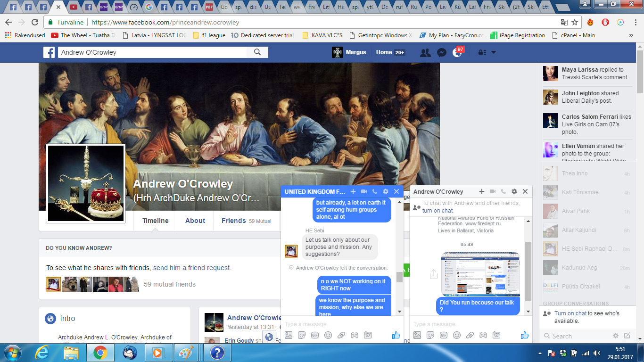
Task: Click the Facebook search field
Action: [x=153, y=52]
